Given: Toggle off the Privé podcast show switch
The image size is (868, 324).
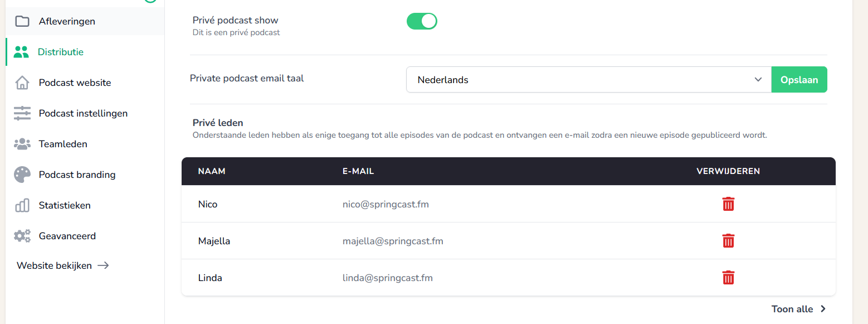Looking at the screenshot, I should [x=422, y=21].
